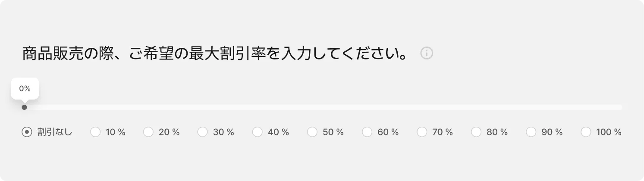The width and height of the screenshot is (644, 181).
Task: Choose the 20 % radio option
Action: 148,132
